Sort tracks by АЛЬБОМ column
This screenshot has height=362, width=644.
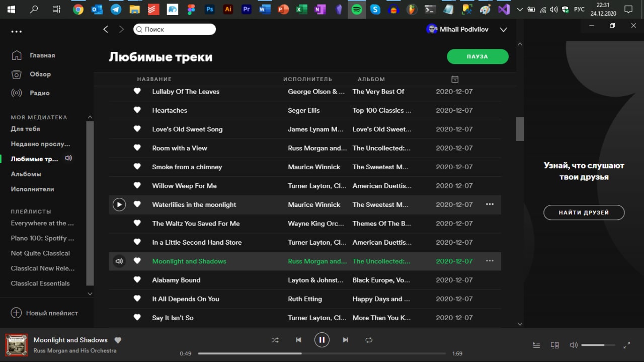[371, 79]
